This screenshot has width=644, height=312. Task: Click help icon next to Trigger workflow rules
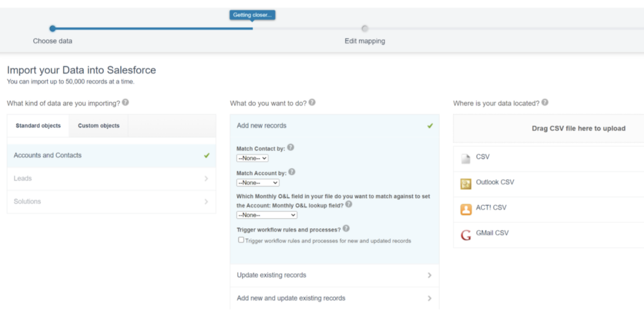(x=347, y=229)
